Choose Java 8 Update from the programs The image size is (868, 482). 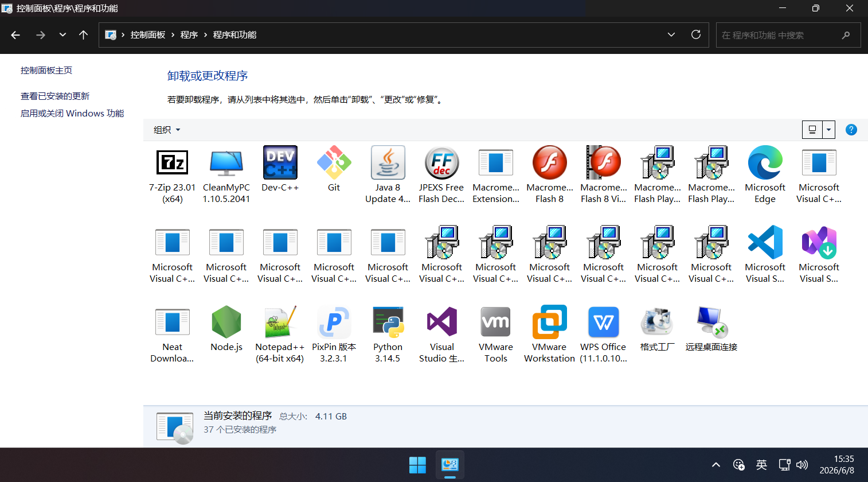click(x=388, y=174)
